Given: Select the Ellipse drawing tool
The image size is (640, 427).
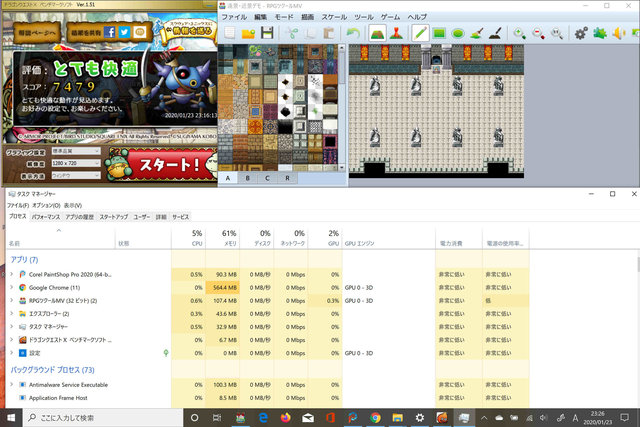Looking at the screenshot, I should click(x=458, y=33).
